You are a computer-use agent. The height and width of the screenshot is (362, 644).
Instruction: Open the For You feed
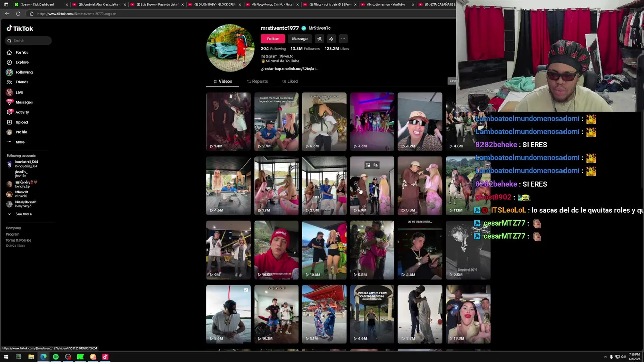(22, 52)
